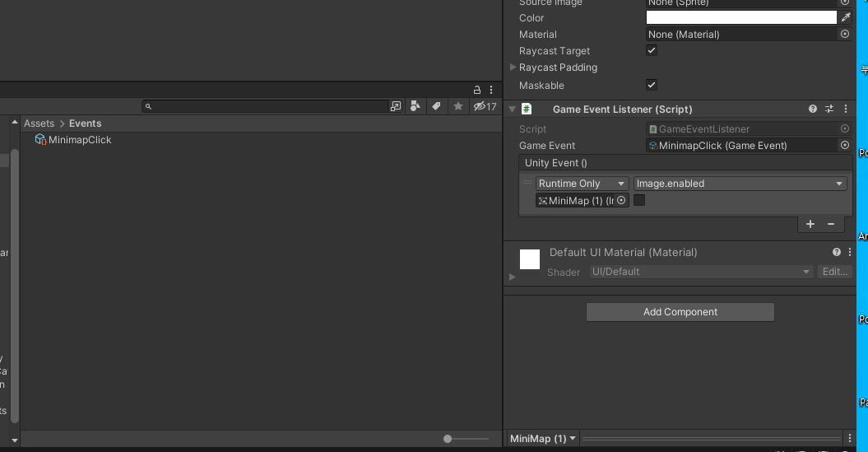Toggle hidden packages visibility showing 17
This screenshot has width=868, height=452.
tap(485, 106)
